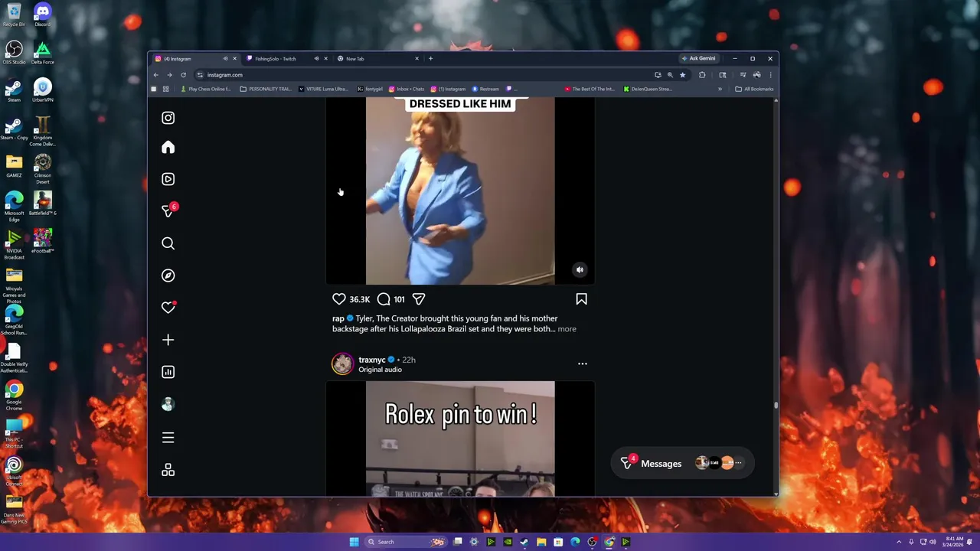980x551 pixels.
Task: Share the rap post via paper-plane icon
Action: [419, 299]
